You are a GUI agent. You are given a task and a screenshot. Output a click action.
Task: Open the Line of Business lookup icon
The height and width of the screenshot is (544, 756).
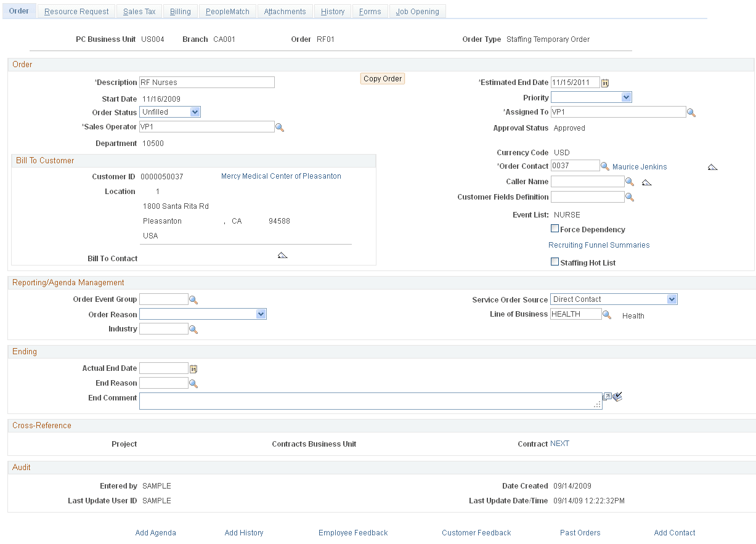607,314
